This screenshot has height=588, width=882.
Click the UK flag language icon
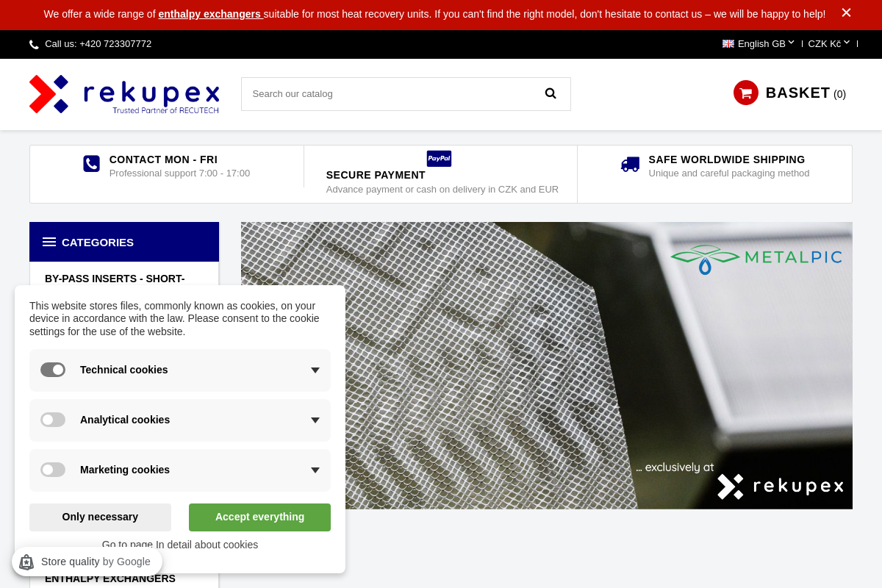pyautogui.click(x=728, y=43)
